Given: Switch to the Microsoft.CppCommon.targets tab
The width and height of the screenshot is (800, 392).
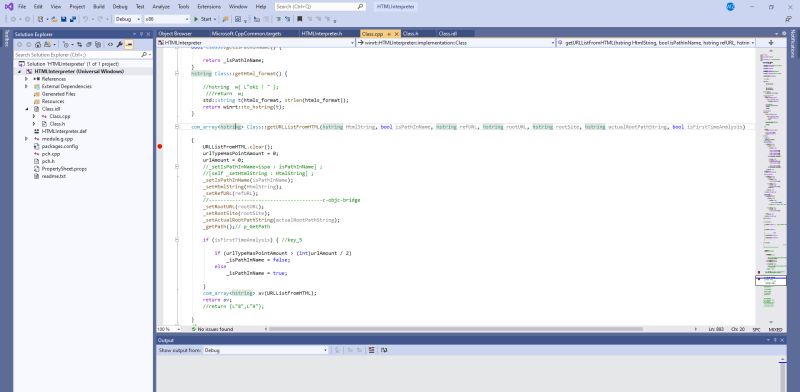Looking at the screenshot, I should click(246, 34).
